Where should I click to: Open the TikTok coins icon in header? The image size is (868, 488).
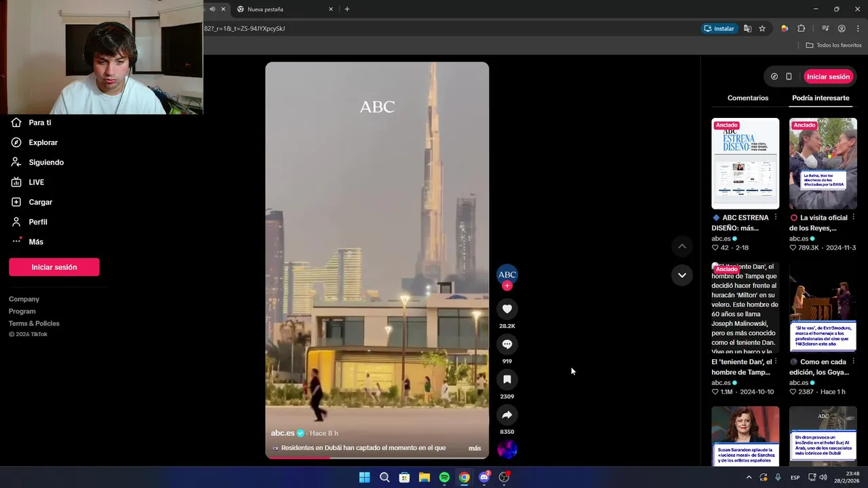click(x=774, y=77)
